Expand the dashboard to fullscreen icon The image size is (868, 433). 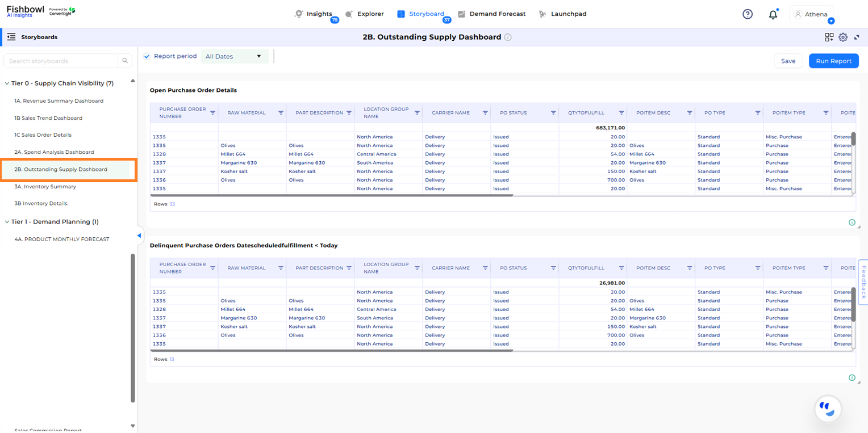(x=857, y=37)
